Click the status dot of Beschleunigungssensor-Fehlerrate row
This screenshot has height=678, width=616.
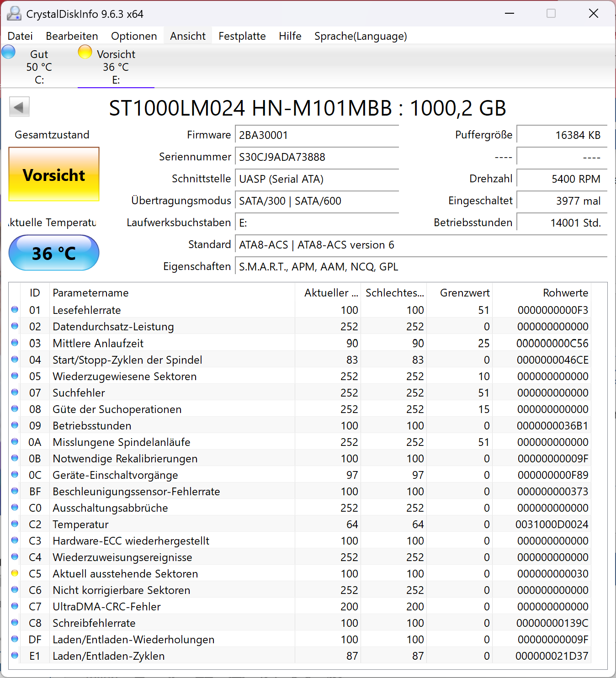click(15, 491)
